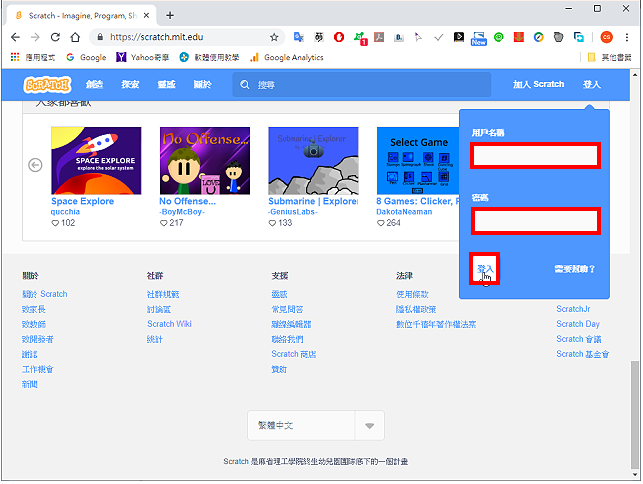Click the browser forward arrow
Viewport: 643px width, 484px height.
point(35,37)
